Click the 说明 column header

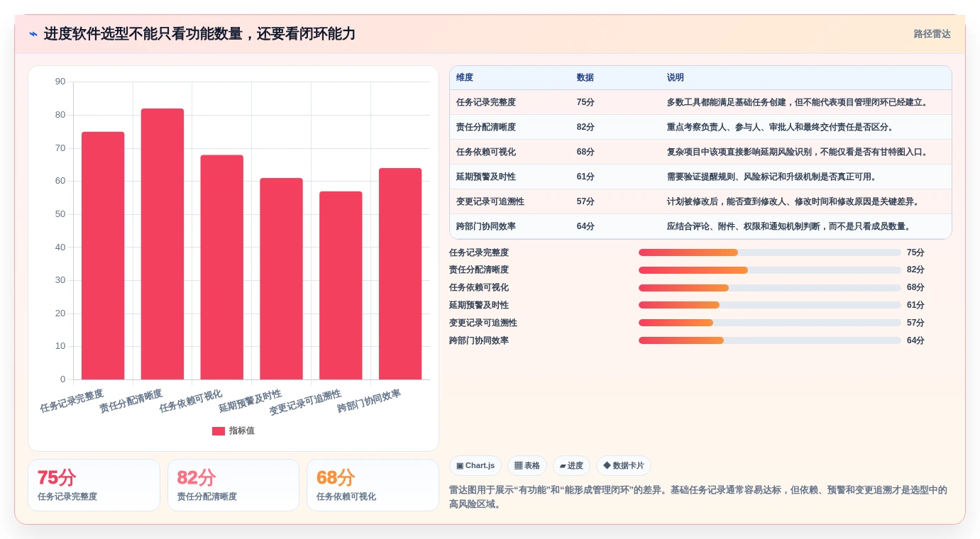[676, 78]
